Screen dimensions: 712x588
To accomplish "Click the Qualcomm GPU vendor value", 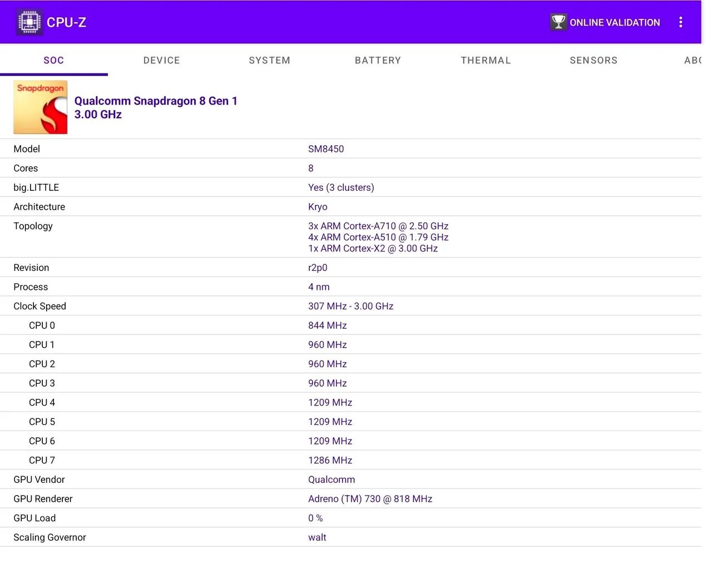I will 332,480.
